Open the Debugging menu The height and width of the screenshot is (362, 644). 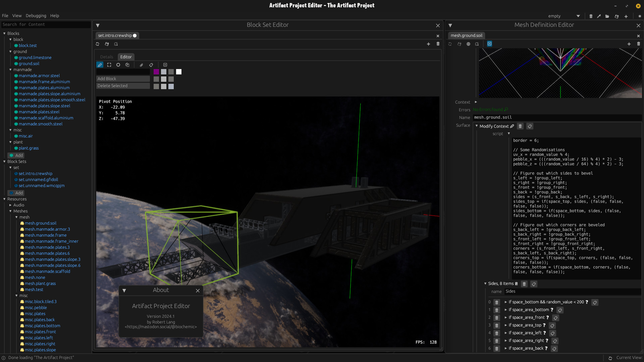coord(36,16)
